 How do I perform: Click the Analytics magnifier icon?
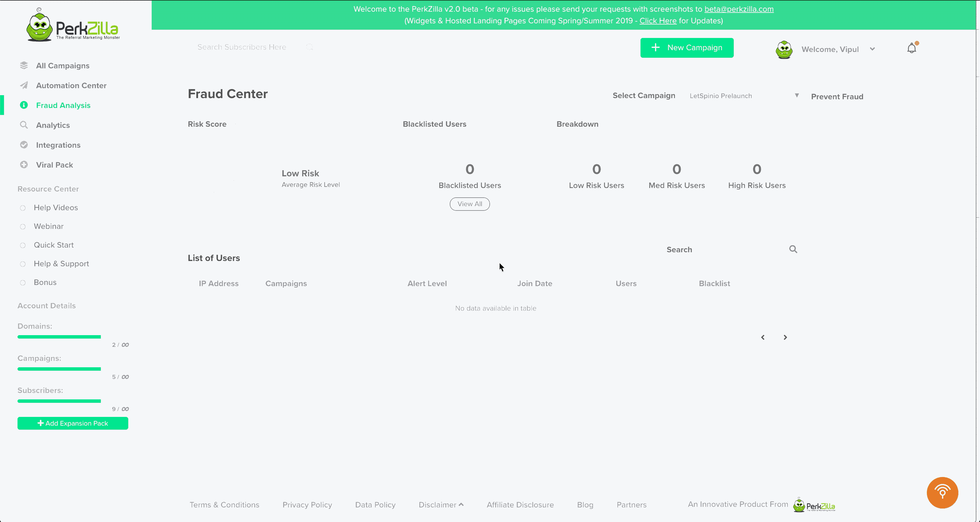(x=24, y=125)
